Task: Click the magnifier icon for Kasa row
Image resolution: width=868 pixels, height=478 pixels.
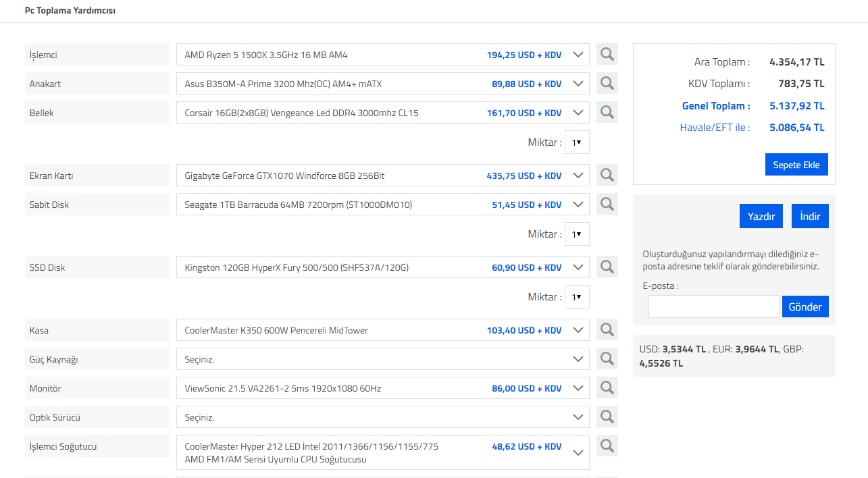Action: coord(607,329)
